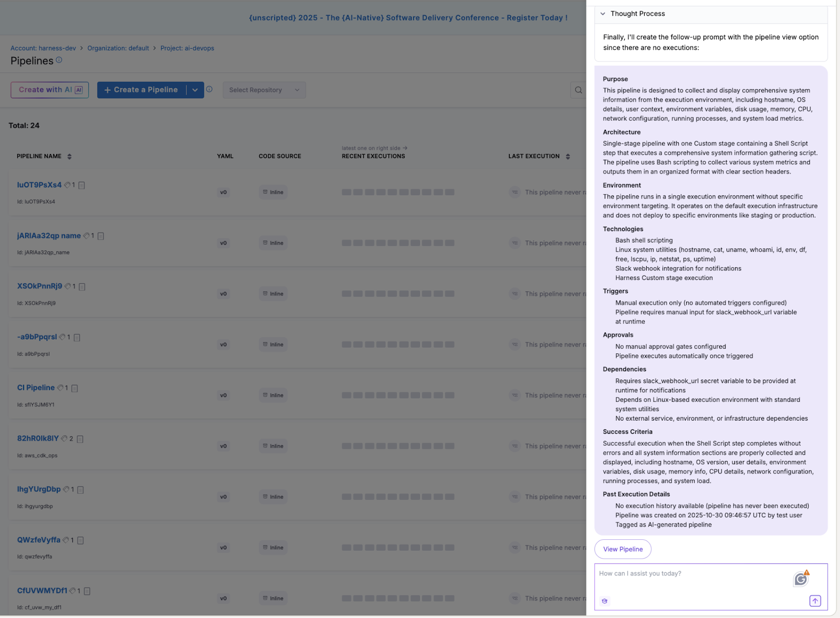
Task: Click the tag icon for CI Pipeline
Action: point(60,387)
